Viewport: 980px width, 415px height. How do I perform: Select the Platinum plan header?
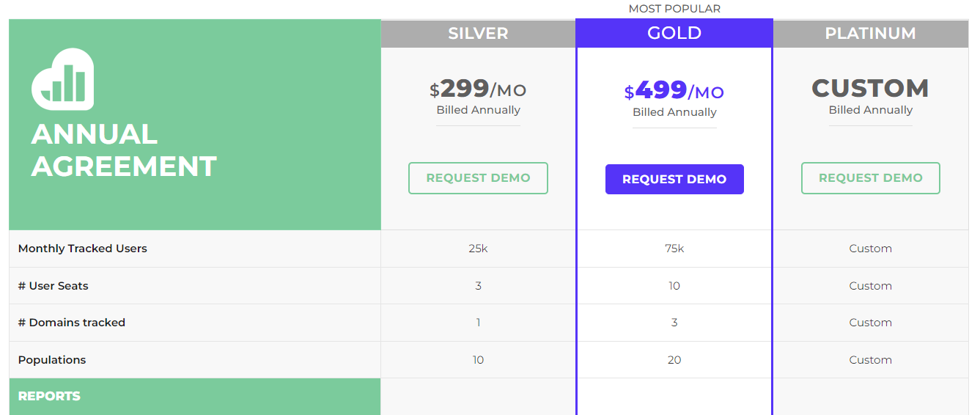pos(871,34)
